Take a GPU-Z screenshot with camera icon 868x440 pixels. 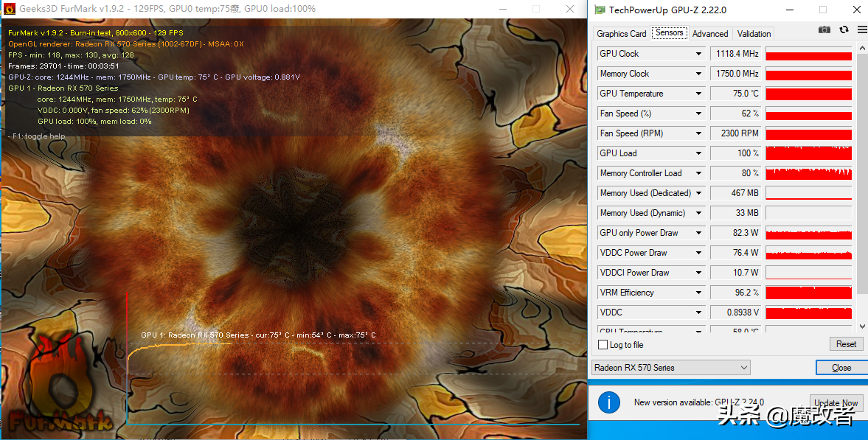pos(824,29)
